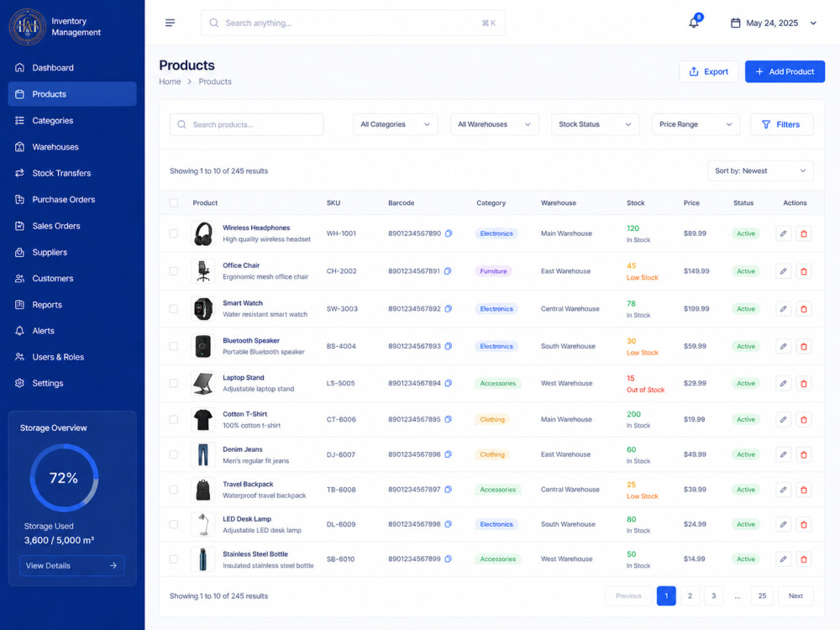This screenshot has height=630, width=840.
Task: Go to page 2 of results
Action: point(690,596)
